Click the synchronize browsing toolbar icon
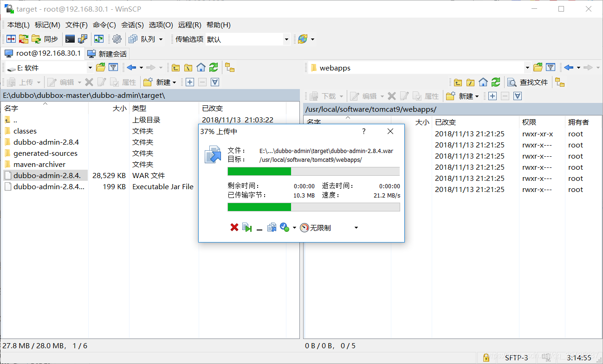 [x=23, y=39]
